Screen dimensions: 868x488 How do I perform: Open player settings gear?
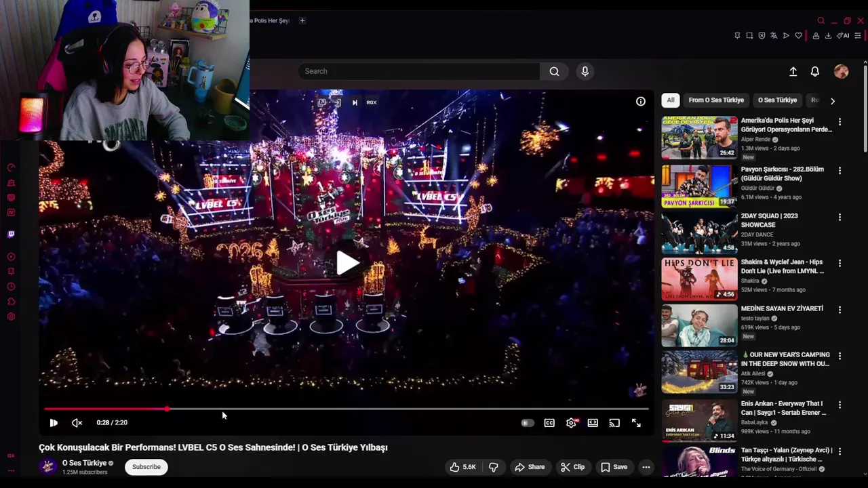click(x=571, y=423)
